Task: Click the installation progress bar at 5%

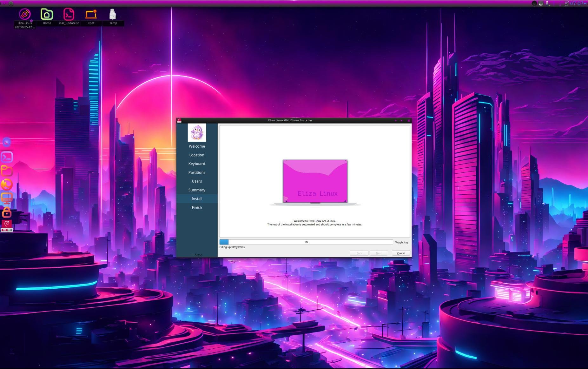Action: 306,242
